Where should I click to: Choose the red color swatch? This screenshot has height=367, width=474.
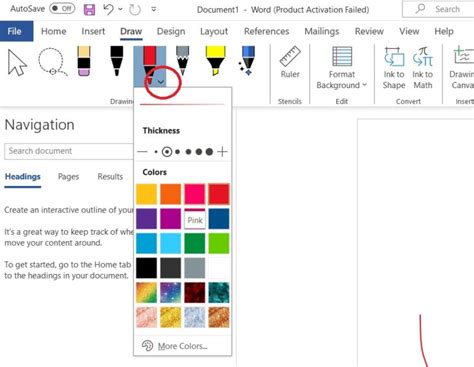point(219,194)
